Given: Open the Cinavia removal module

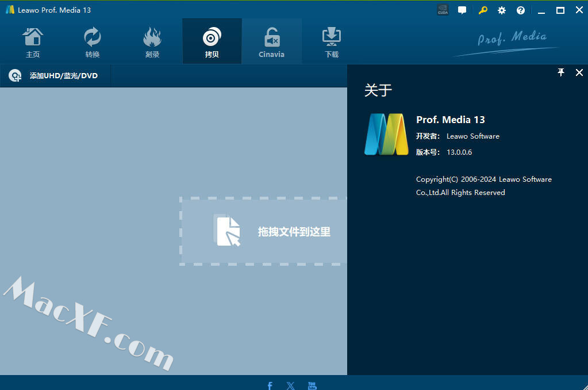Looking at the screenshot, I should 271,42.
